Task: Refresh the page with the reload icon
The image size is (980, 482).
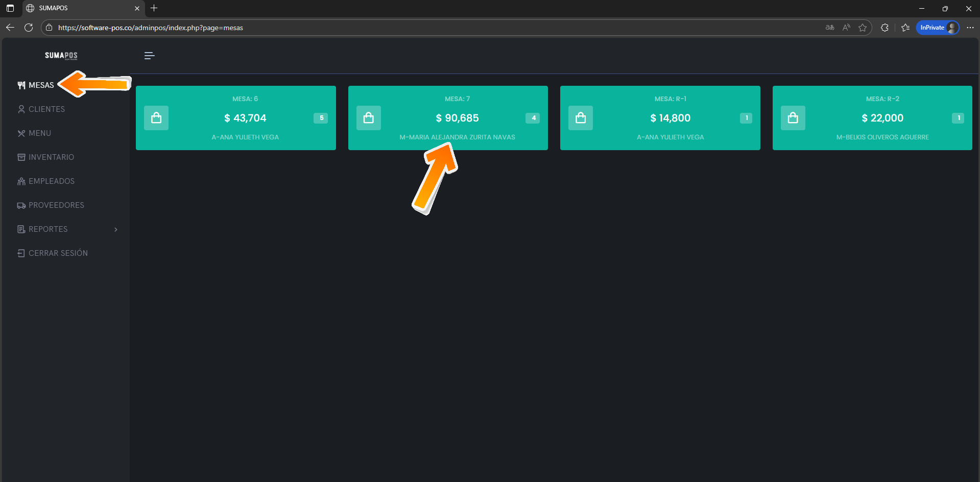Action: 29,28
